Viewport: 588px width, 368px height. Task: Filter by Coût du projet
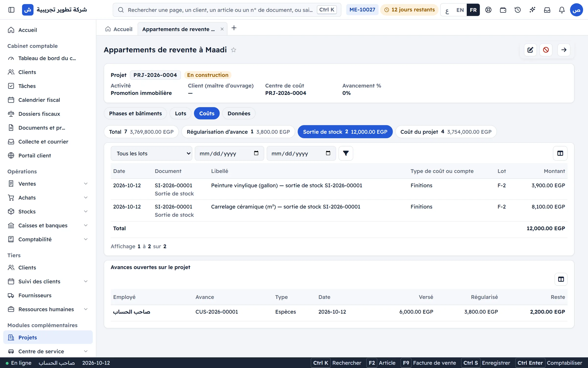pos(446,132)
